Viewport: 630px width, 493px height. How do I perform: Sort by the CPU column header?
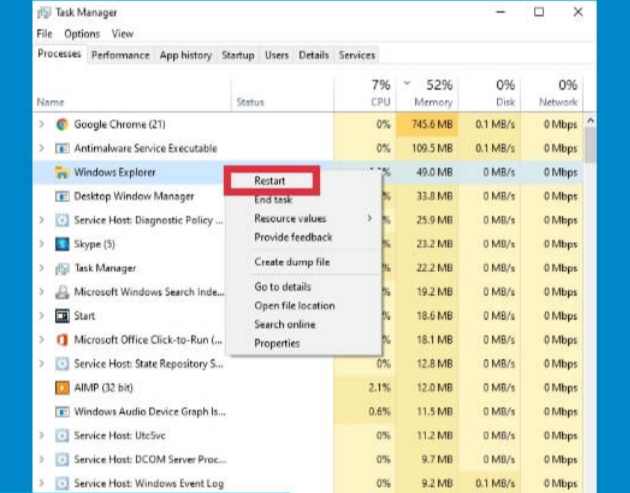click(x=365, y=93)
